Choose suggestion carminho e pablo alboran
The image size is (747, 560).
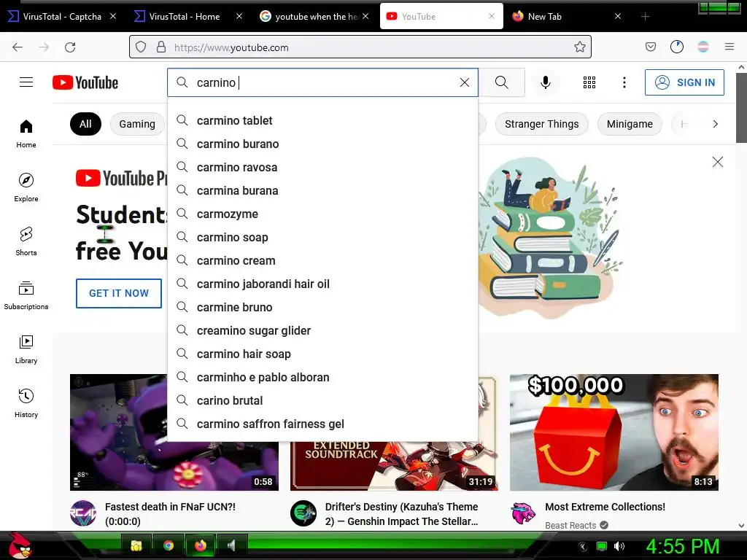click(322, 377)
